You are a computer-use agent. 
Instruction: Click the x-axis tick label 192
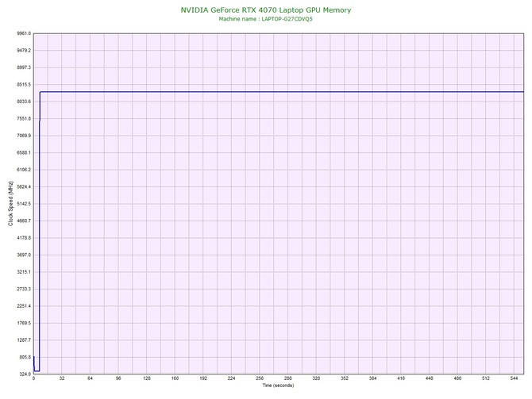pos(203,378)
